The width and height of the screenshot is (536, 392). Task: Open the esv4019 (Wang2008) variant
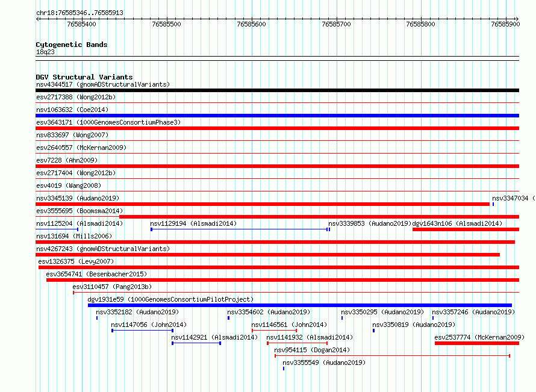pos(69,185)
